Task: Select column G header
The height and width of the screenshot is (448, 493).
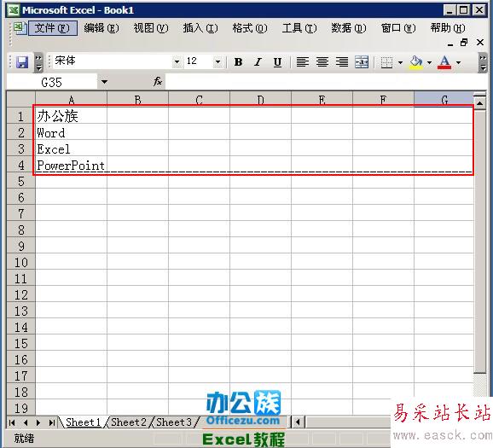Action: point(444,99)
